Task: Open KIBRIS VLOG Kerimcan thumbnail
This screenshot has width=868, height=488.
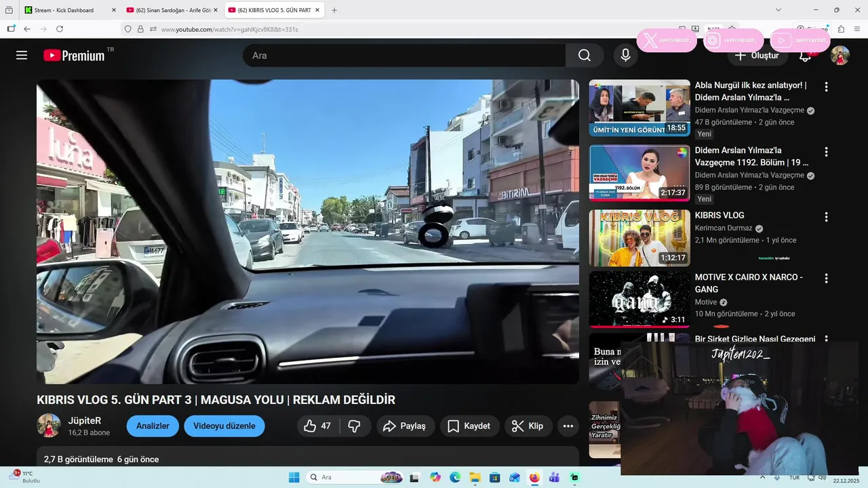Action: pyautogui.click(x=639, y=238)
